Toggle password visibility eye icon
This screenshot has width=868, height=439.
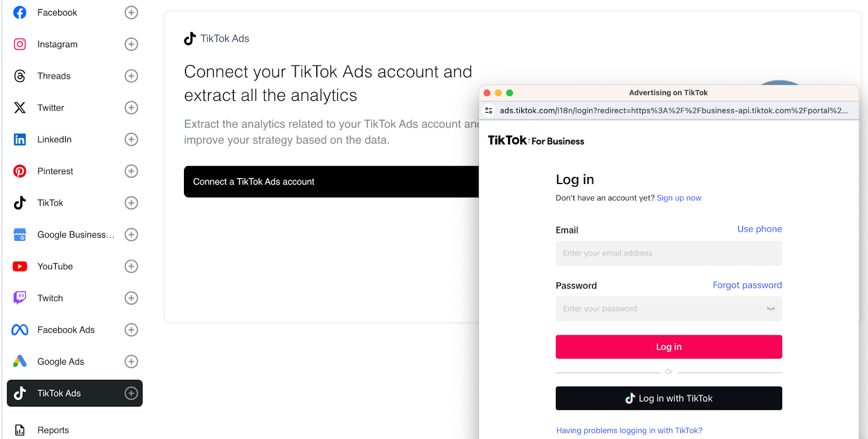(770, 309)
